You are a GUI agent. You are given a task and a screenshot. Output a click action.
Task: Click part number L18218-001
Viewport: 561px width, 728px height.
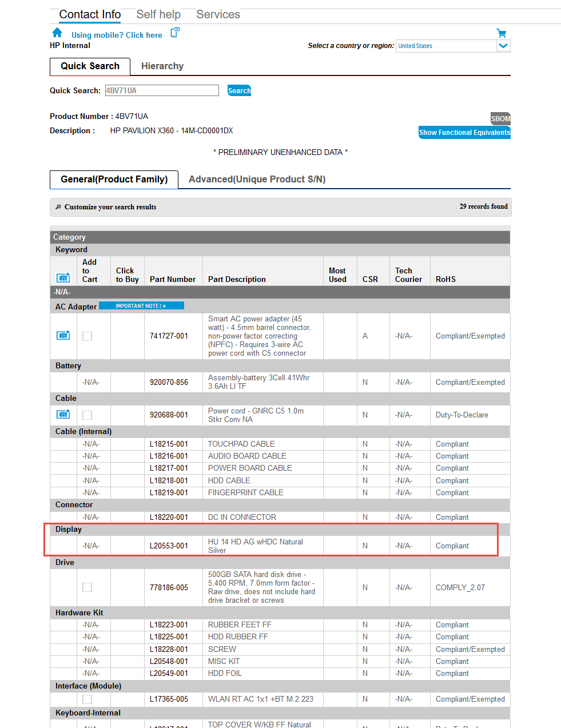pos(169,480)
